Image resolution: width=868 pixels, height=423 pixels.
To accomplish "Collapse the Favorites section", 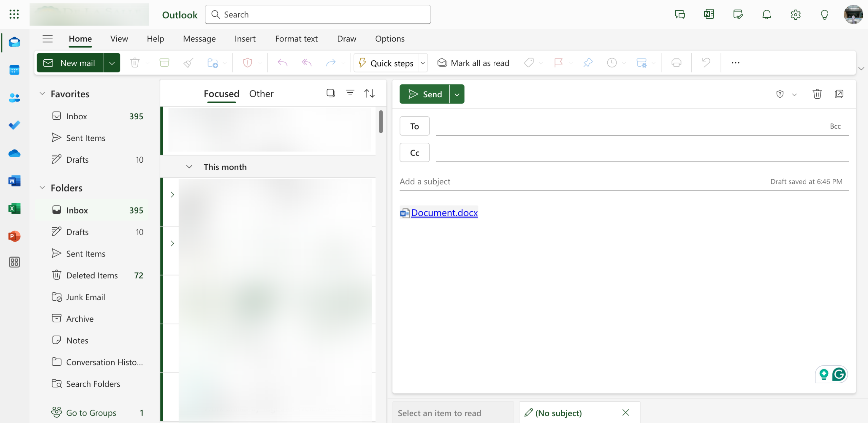I will (42, 94).
